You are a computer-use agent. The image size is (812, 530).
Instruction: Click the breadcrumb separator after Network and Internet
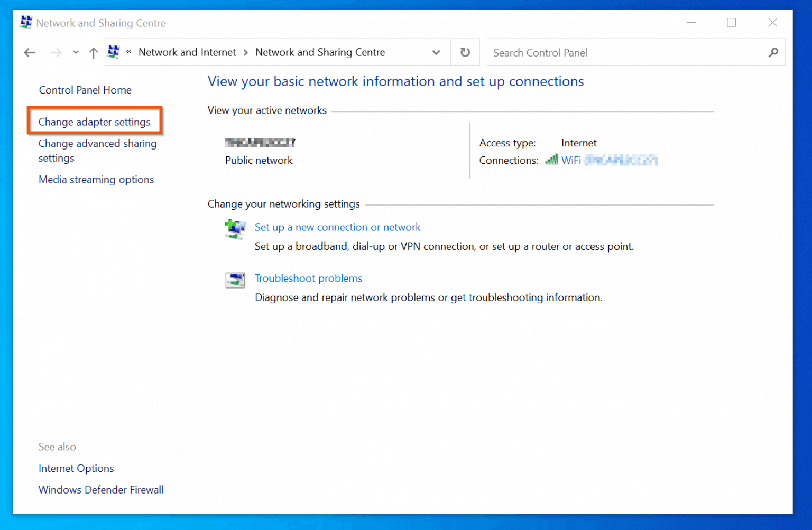click(x=245, y=52)
